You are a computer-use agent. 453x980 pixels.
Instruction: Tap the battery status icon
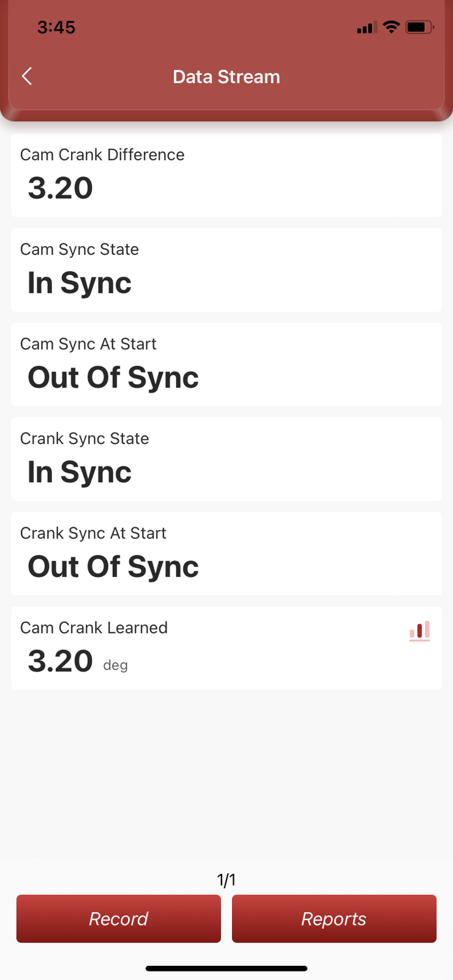(x=419, y=27)
